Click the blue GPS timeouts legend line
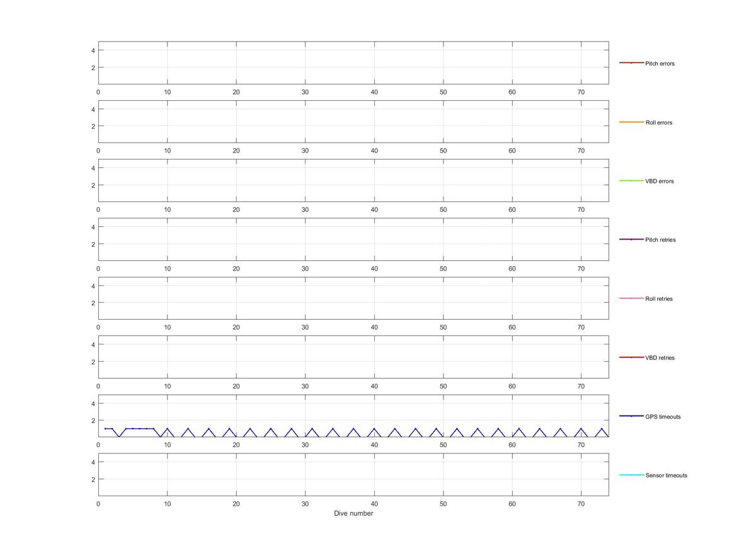The height and width of the screenshot is (558, 756). [x=631, y=416]
